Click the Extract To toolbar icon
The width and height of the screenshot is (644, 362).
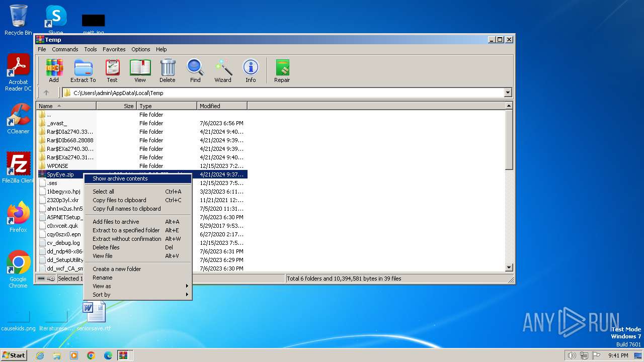[x=83, y=71]
